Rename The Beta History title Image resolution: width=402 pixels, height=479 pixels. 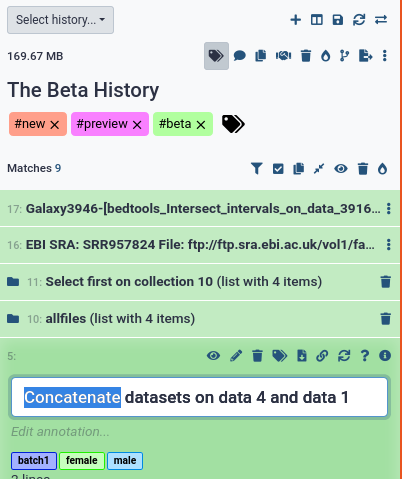coord(83,90)
